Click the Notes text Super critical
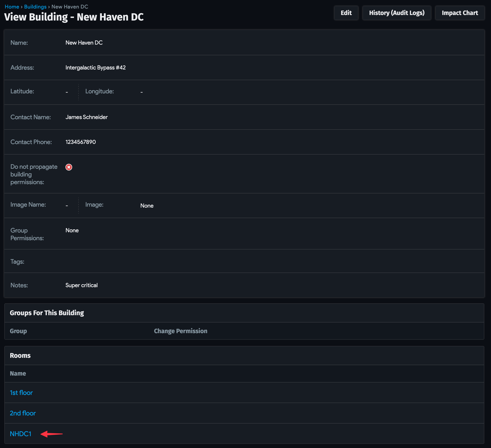The image size is (491, 448). pyautogui.click(x=81, y=285)
